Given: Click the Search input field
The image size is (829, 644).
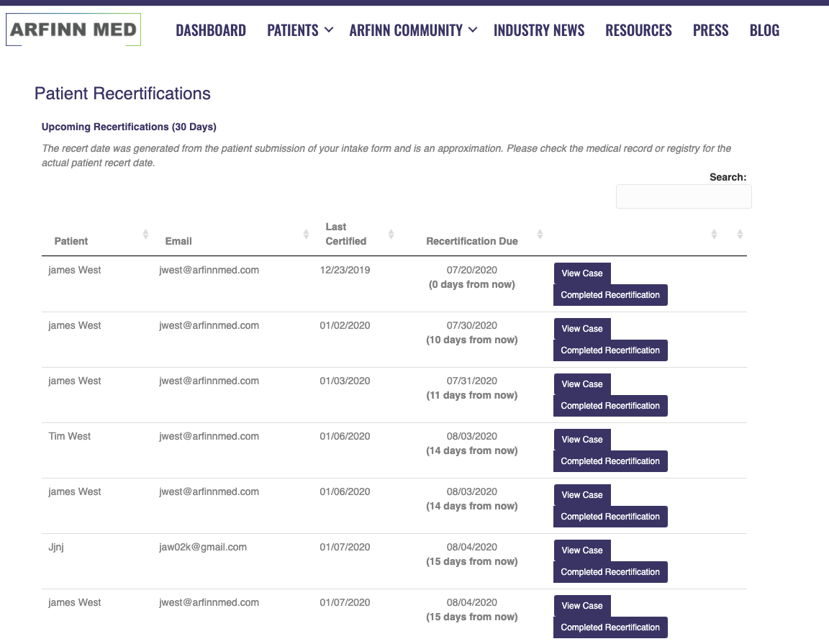Looking at the screenshot, I should [x=684, y=196].
